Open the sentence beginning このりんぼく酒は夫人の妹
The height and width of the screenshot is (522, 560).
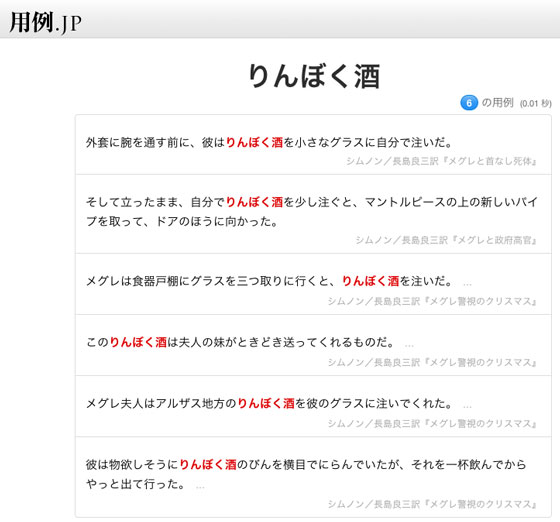click(240, 342)
